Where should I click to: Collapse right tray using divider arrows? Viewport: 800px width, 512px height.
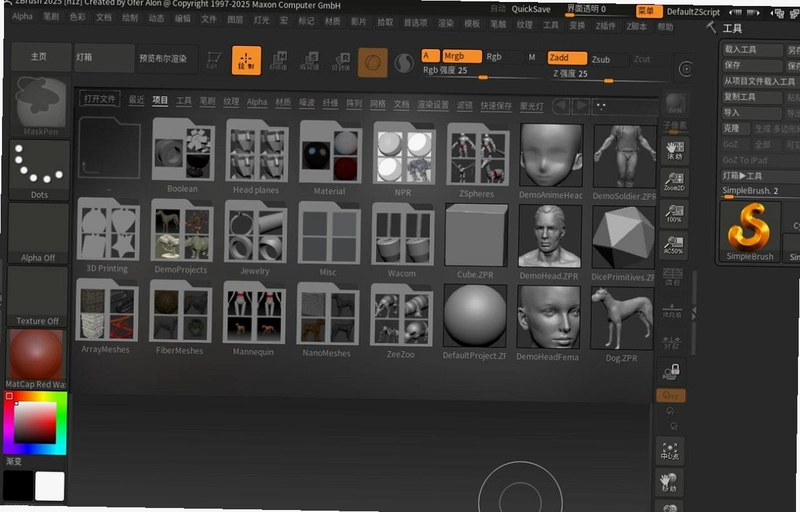click(x=694, y=314)
